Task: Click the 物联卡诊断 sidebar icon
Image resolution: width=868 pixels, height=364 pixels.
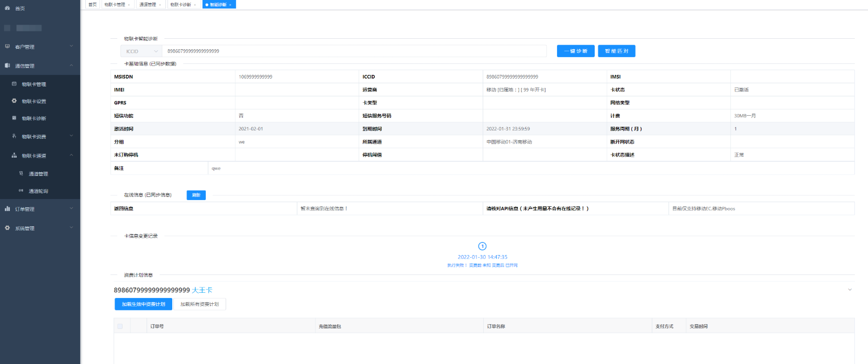Action: 14,118
